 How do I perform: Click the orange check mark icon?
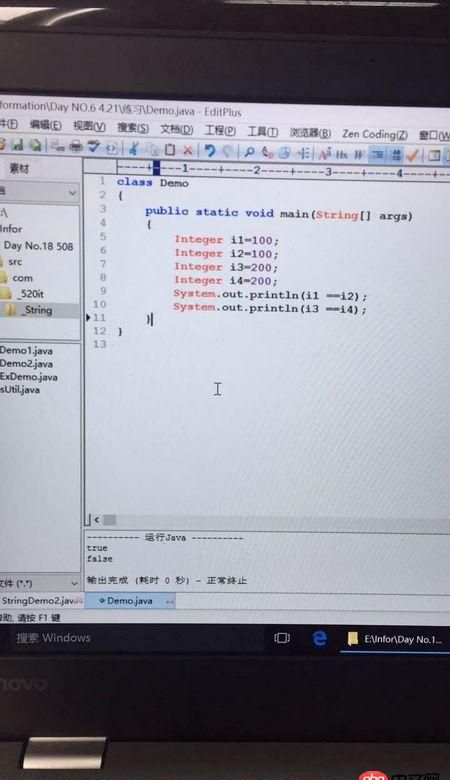[x=412, y=156]
